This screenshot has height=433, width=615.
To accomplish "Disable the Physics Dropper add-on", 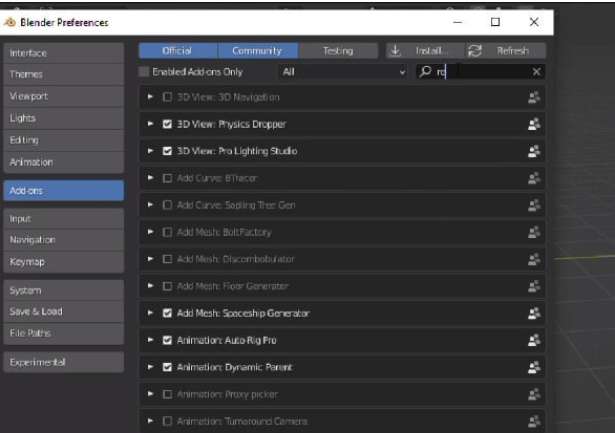I will [x=167, y=124].
